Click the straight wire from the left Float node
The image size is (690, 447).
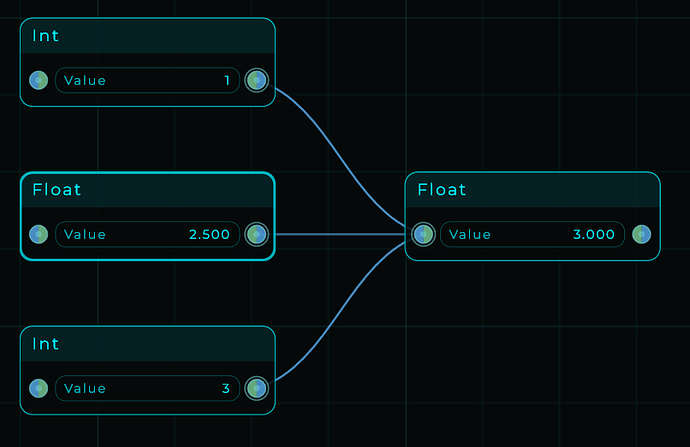tap(341, 234)
